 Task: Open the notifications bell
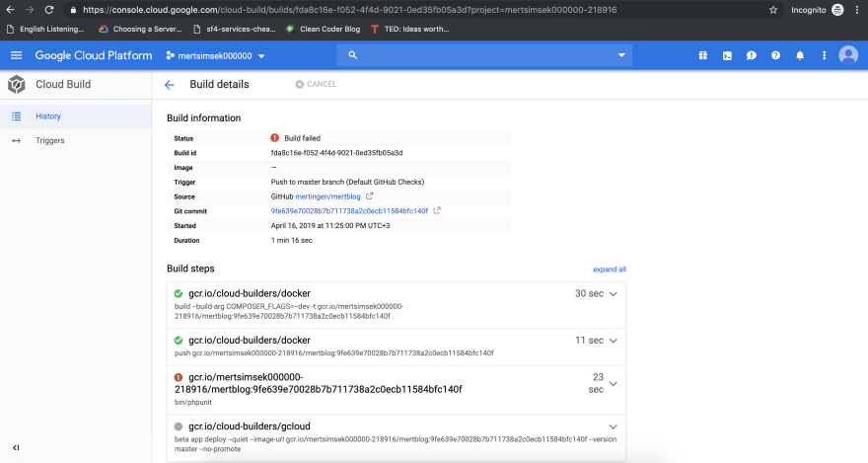[x=800, y=55]
